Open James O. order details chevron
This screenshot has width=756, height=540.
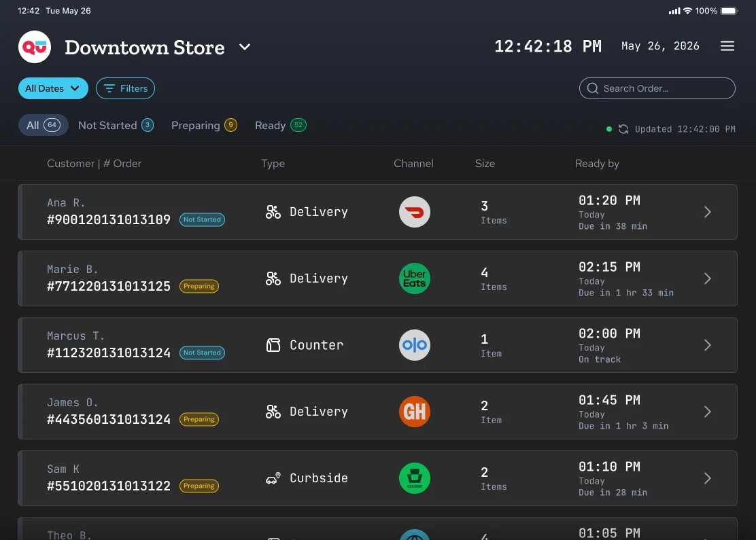click(x=707, y=412)
